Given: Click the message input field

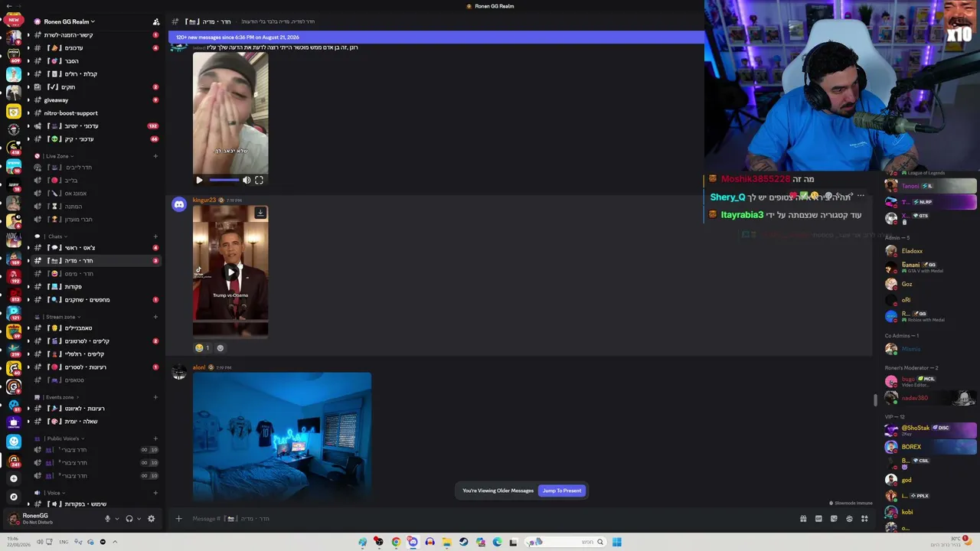Looking at the screenshot, I should (x=490, y=519).
